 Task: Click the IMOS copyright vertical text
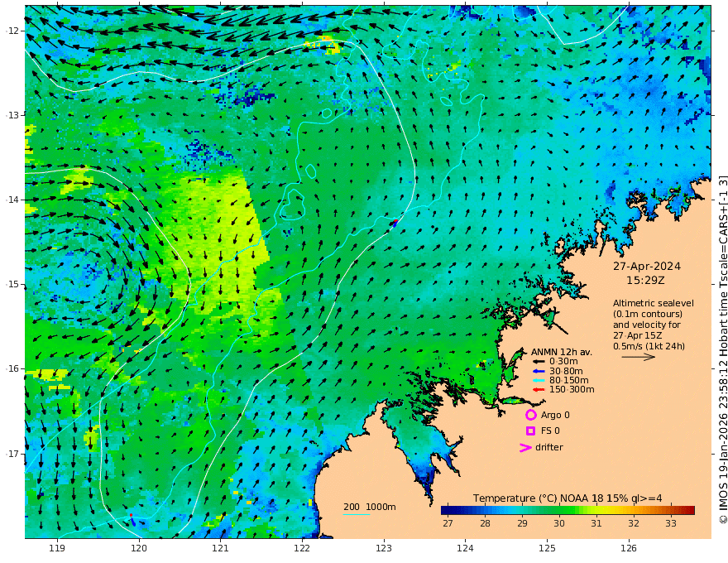[x=722, y=349]
